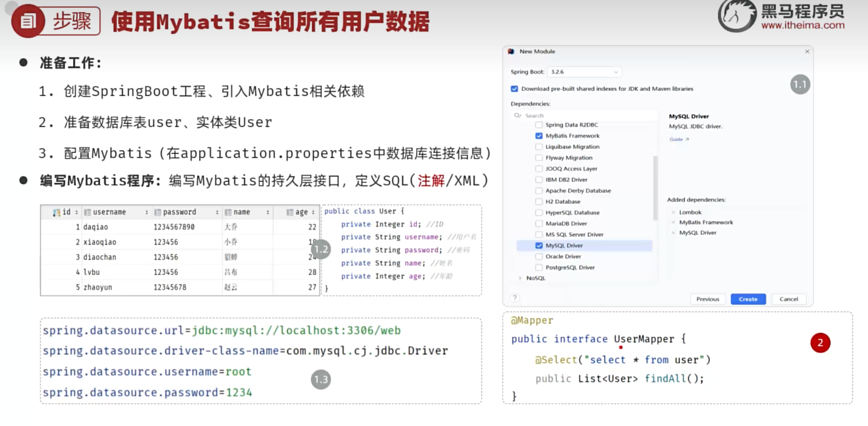The width and height of the screenshot is (868, 426).
Task: Check the Oracle Driver checkbox
Action: coord(539,256)
